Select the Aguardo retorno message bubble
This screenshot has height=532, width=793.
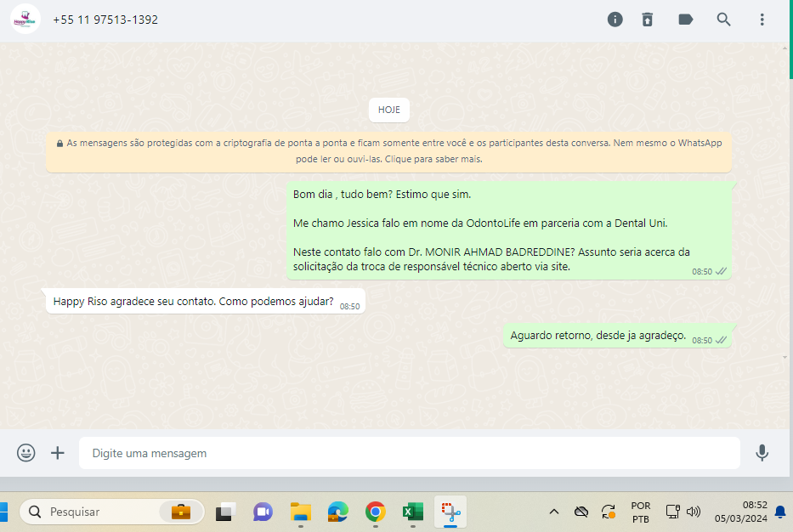coord(618,336)
